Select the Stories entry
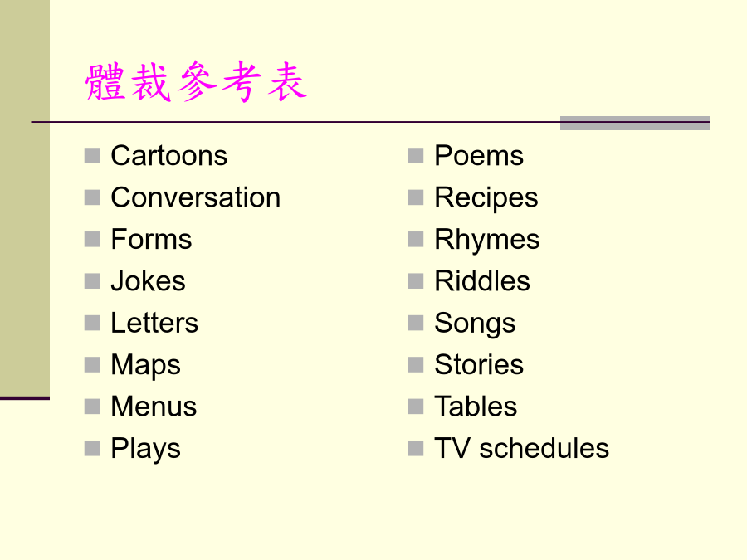 pyautogui.click(x=479, y=365)
